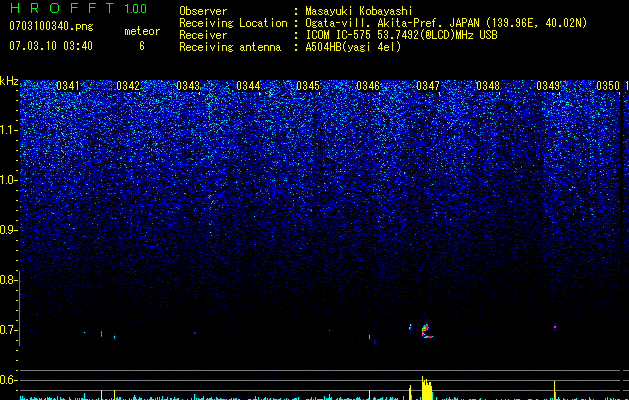Click the 0348 time marker
Image resolution: width=629 pixels, height=400 pixels.
[x=488, y=86]
